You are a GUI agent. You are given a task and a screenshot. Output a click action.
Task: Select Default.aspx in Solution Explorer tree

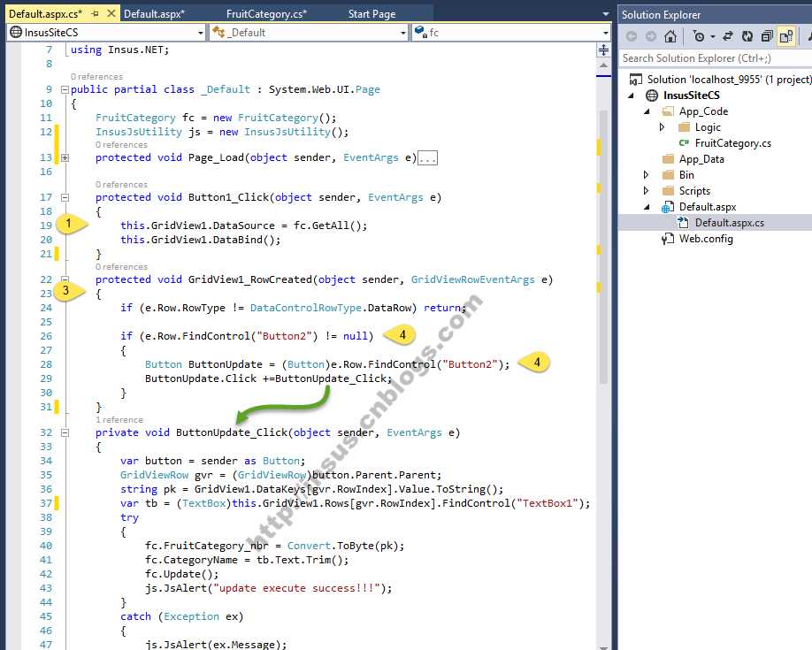[708, 207]
